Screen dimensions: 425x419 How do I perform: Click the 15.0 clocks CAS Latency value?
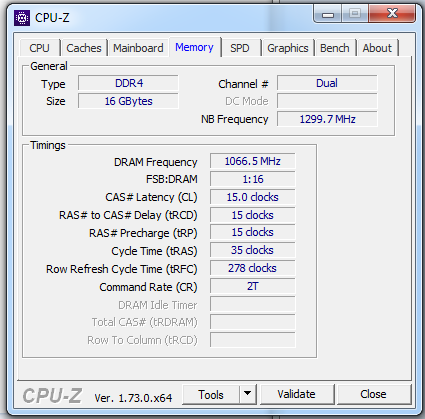(x=253, y=197)
